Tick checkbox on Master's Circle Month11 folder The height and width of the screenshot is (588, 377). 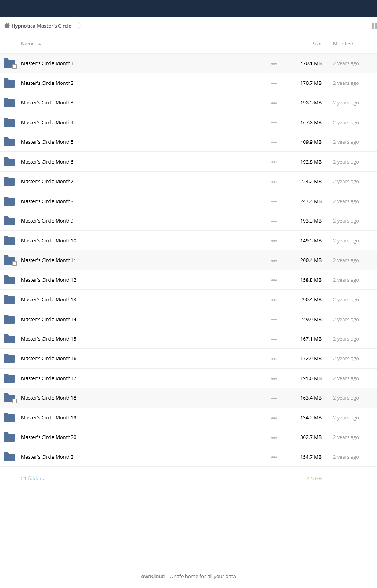(15, 263)
